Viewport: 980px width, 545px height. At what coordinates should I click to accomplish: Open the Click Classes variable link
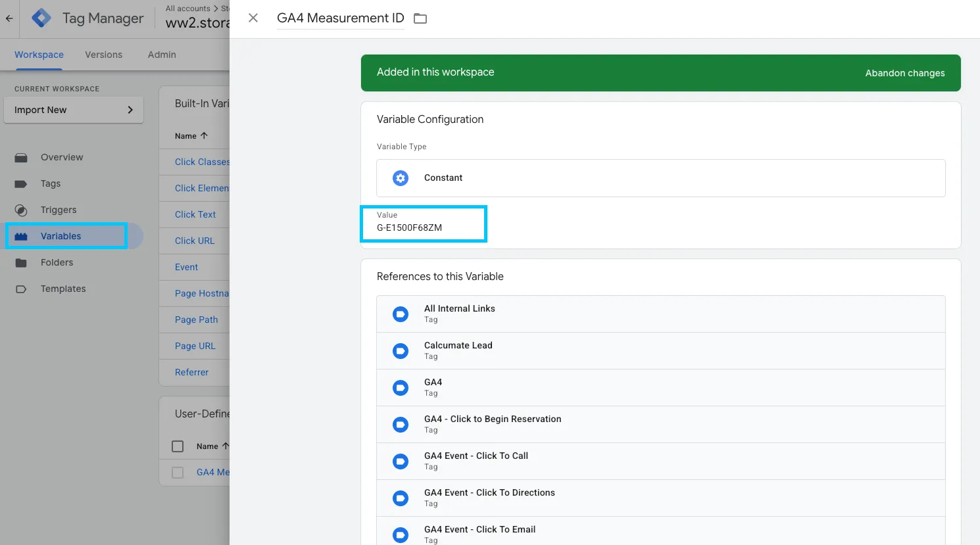pos(202,162)
